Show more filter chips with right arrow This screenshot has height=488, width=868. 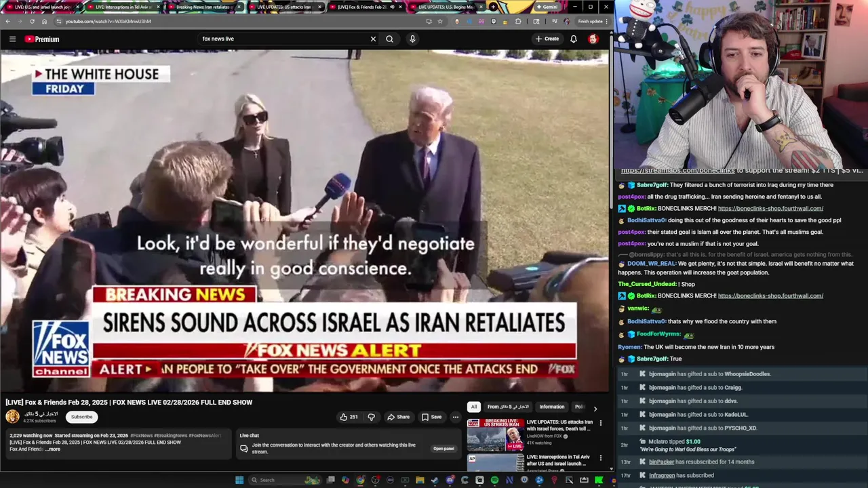[595, 409]
